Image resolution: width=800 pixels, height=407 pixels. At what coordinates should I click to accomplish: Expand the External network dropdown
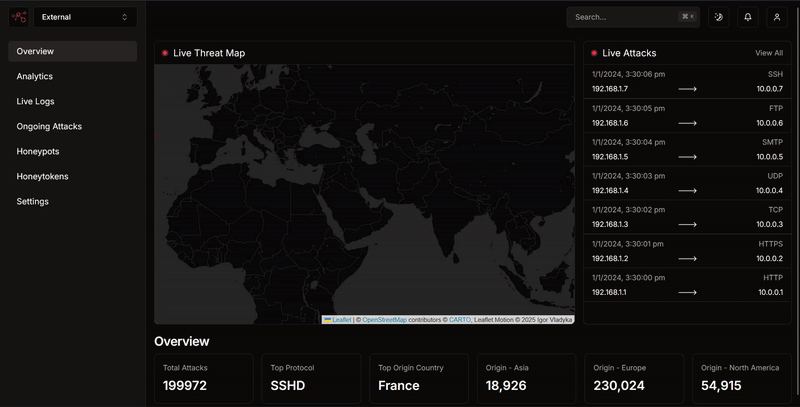tap(85, 17)
